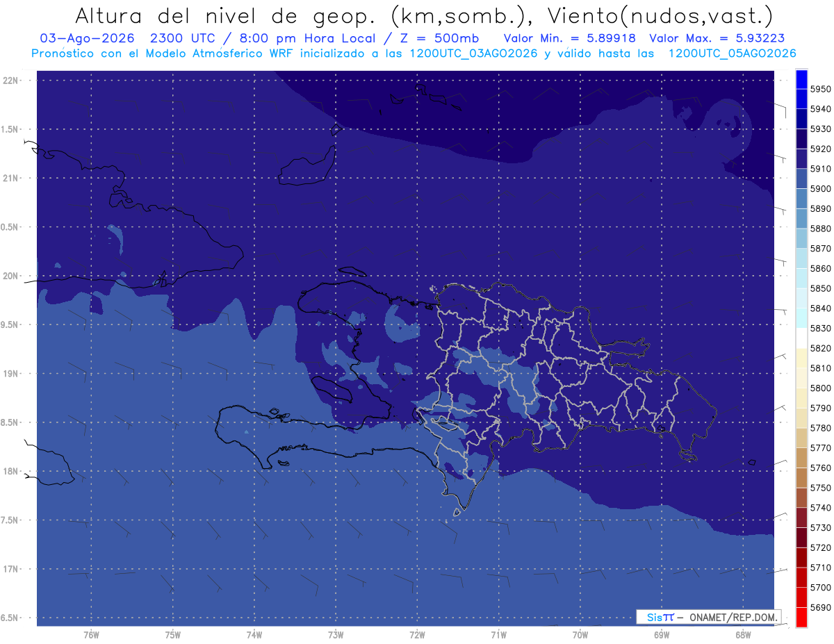Click the color bar segment between 5900 and 5910
Image resolution: width=834 pixels, height=644 pixels.
click(801, 179)
